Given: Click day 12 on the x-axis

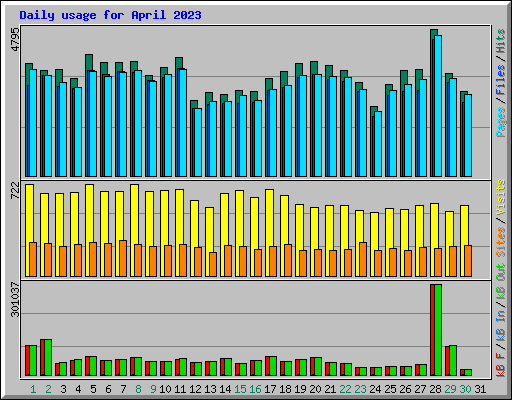Looking at the screenshot, I should [195, 389].
